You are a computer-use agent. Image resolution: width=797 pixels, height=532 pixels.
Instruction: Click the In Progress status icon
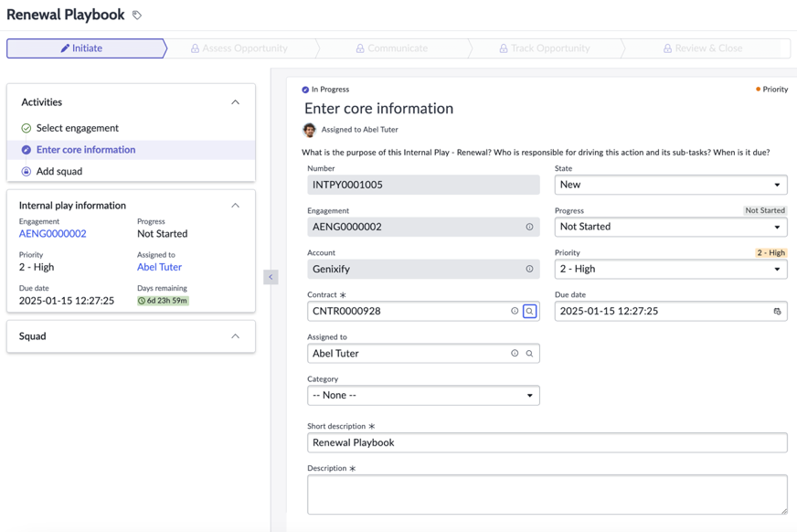(305, 90)
